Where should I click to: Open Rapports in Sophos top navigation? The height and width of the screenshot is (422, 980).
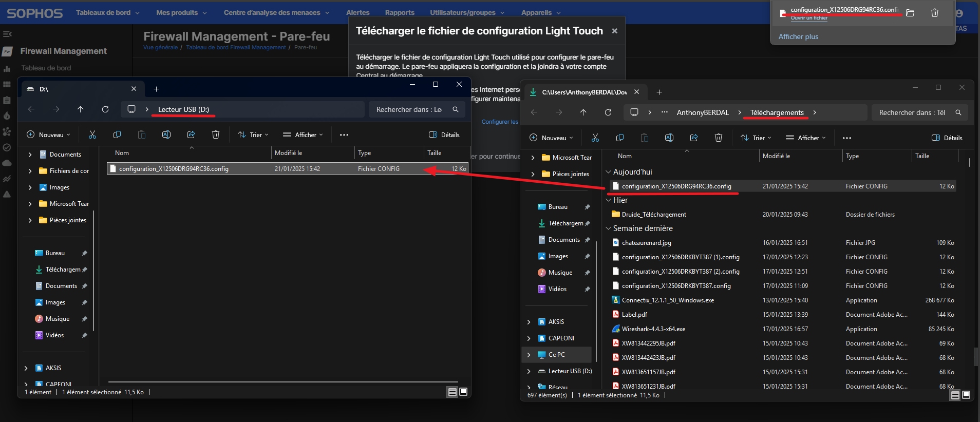tap(400, 12)
